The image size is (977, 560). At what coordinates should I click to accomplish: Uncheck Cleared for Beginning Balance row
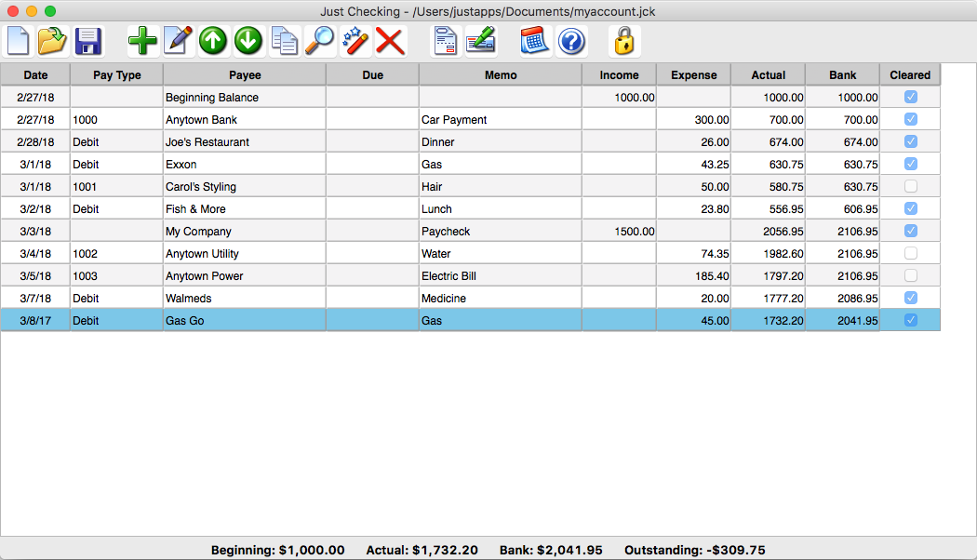(910, 97)
